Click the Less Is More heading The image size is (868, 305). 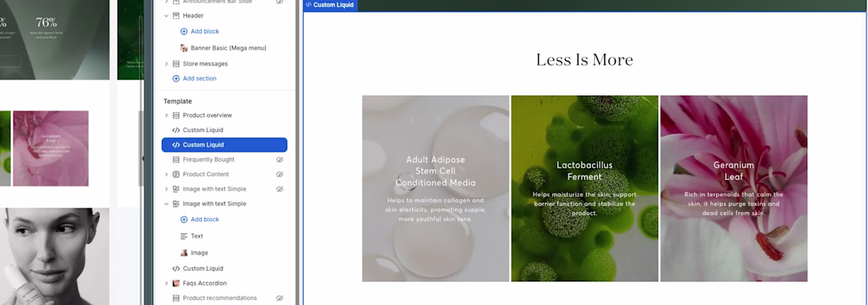pos(584,60)
